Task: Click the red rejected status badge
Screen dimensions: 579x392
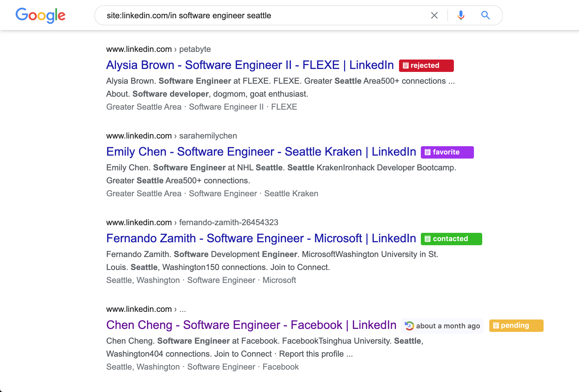Action: 426,65
